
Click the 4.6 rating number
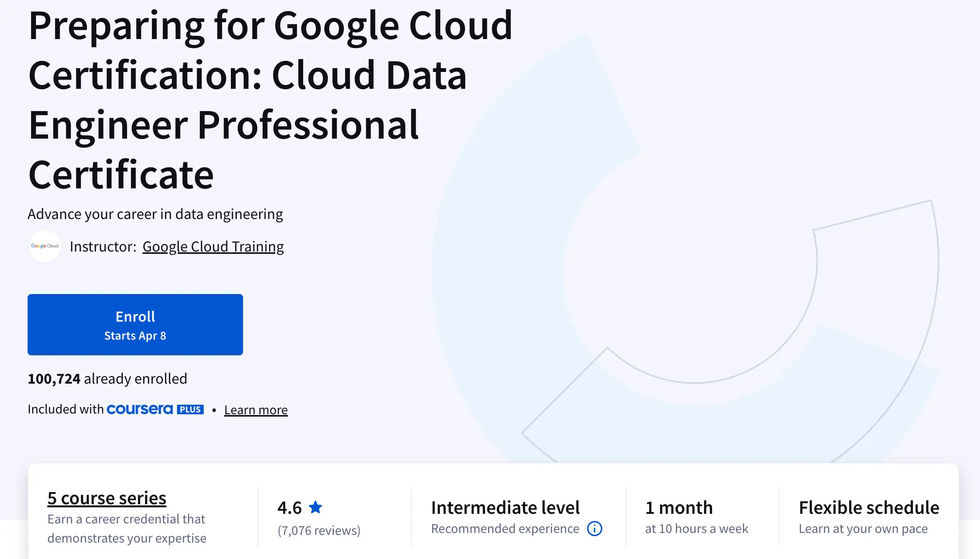pos(289,508)
